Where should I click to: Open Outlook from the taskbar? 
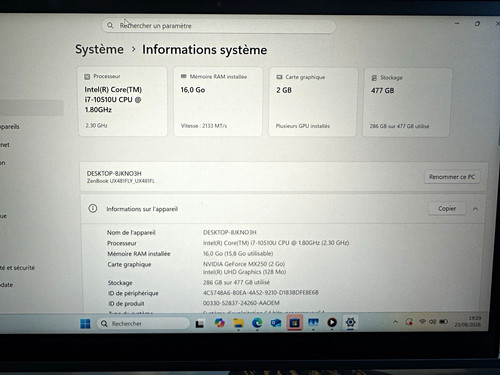[x=276, y=323]
